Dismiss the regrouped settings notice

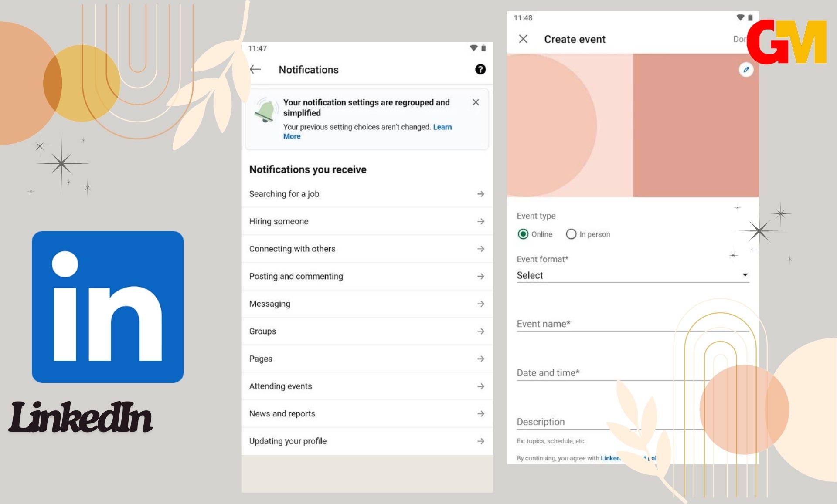tap(476, 102)
